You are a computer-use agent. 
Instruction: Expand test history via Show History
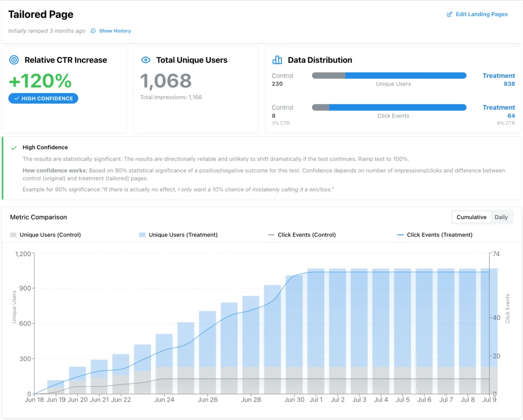pos(115,31)
